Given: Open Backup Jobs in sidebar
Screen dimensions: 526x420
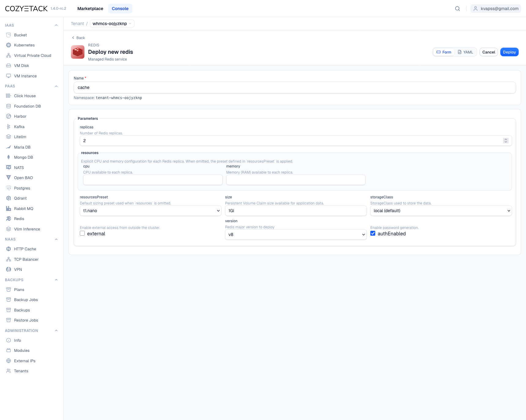Looking at the screenshot, I should (x=26, y=300).
